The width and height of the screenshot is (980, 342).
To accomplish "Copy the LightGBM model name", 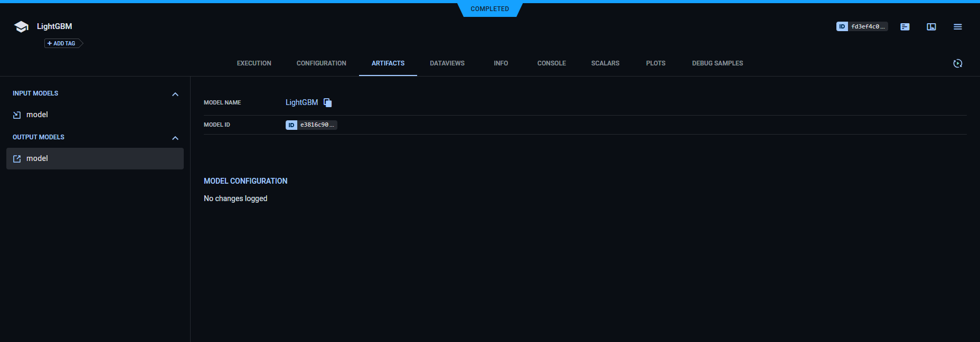I will tap(327, 102).
